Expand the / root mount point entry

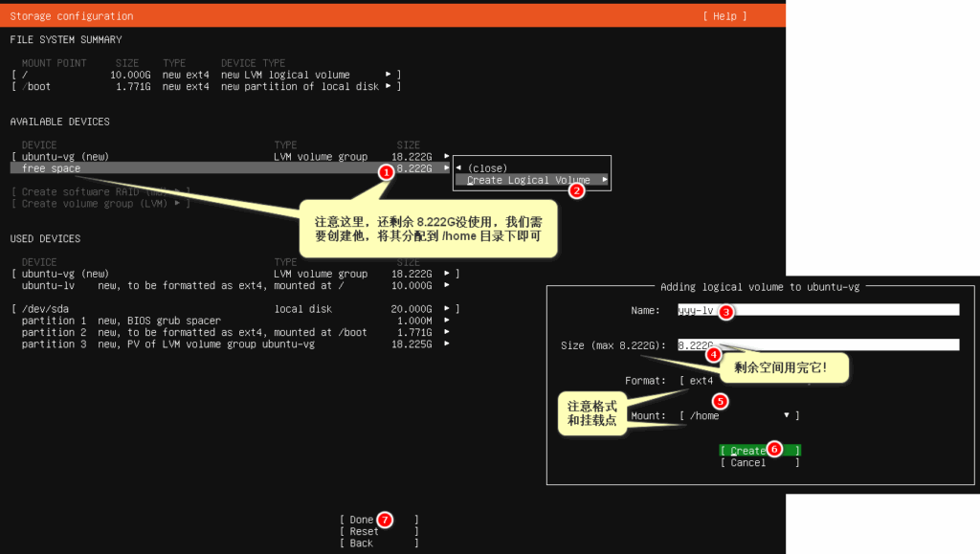205,75
